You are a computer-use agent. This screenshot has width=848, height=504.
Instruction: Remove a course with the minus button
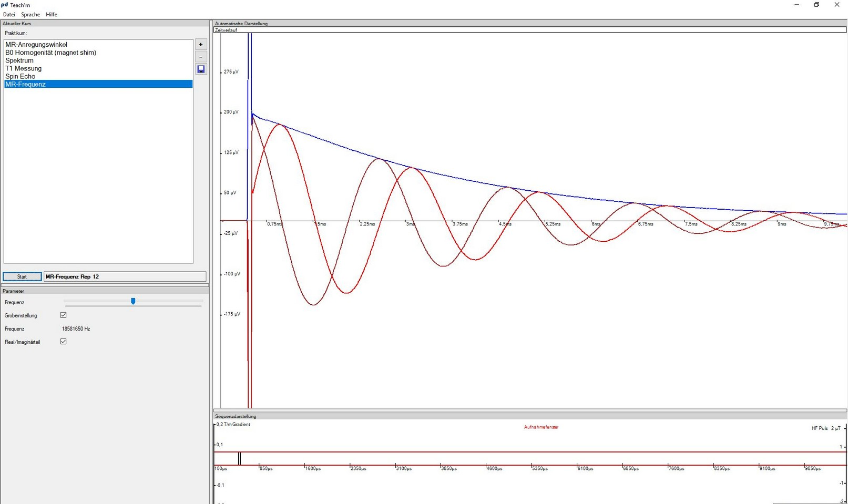click(x=201, y=57)
